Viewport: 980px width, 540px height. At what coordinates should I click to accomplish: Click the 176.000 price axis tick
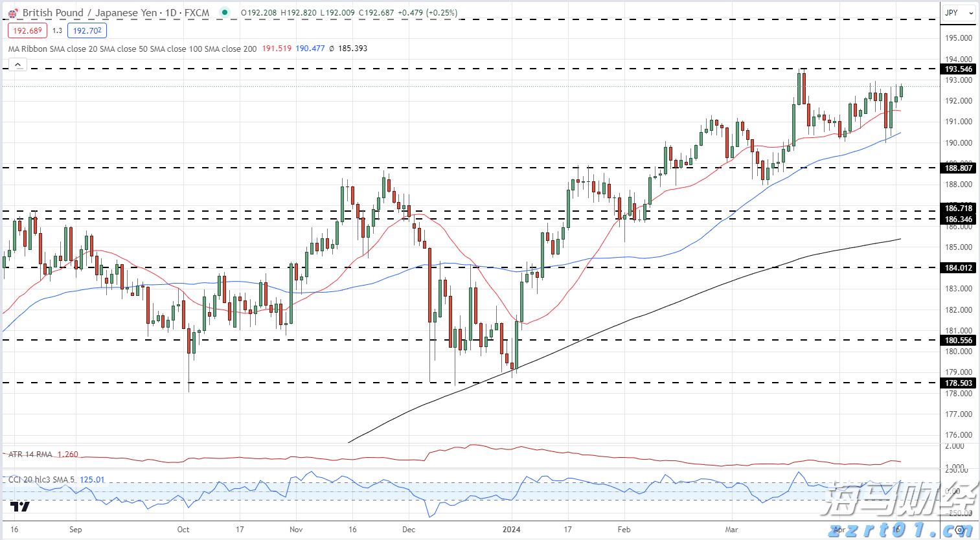tap(959, 435)
